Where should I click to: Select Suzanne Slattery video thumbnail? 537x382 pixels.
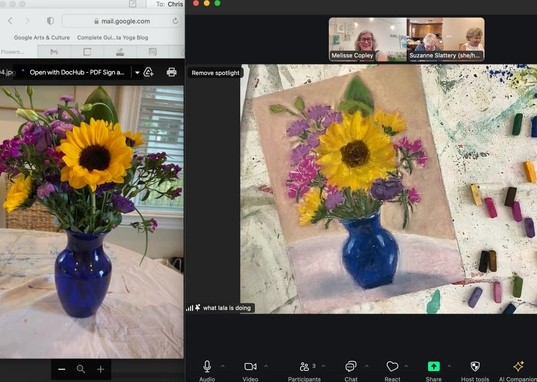coord(446,39)
